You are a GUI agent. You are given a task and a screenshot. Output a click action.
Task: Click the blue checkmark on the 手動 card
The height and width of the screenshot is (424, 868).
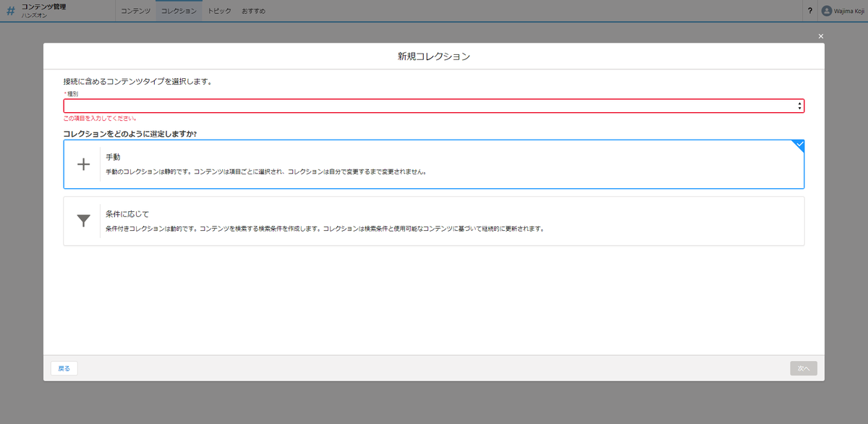(x=799, y=144)
